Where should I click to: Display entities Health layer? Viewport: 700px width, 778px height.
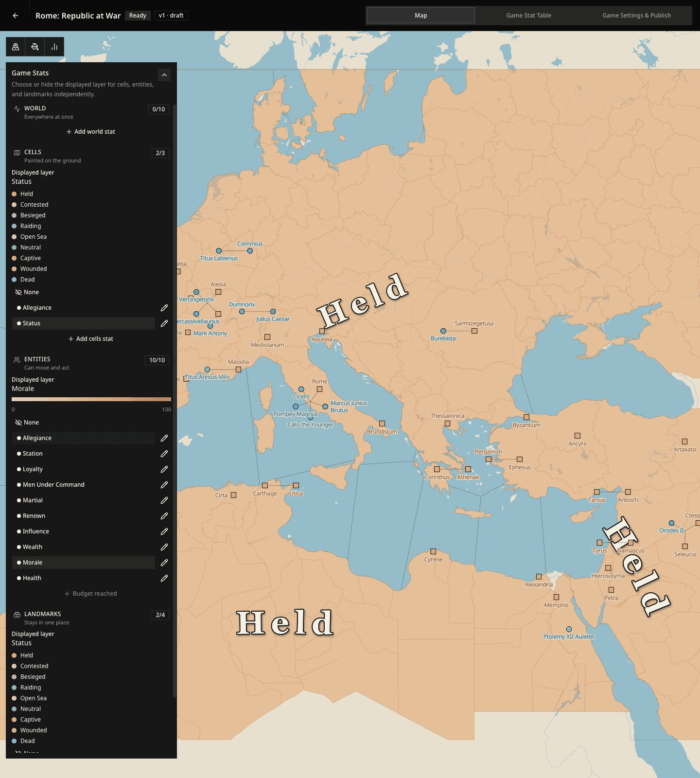point(84,578)
